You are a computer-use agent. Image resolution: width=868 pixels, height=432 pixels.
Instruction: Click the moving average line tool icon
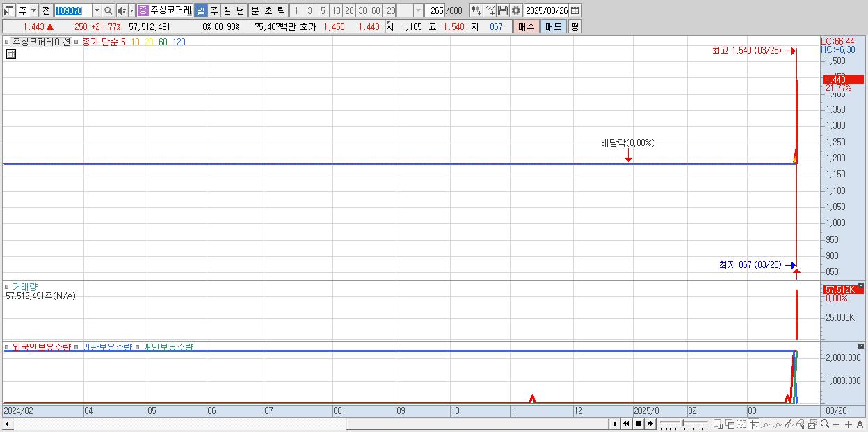pyautogui.click(x=766, y=424)
